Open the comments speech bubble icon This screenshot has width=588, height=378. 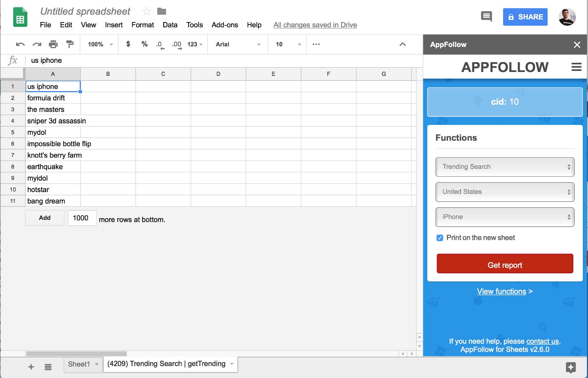point(486,17)
